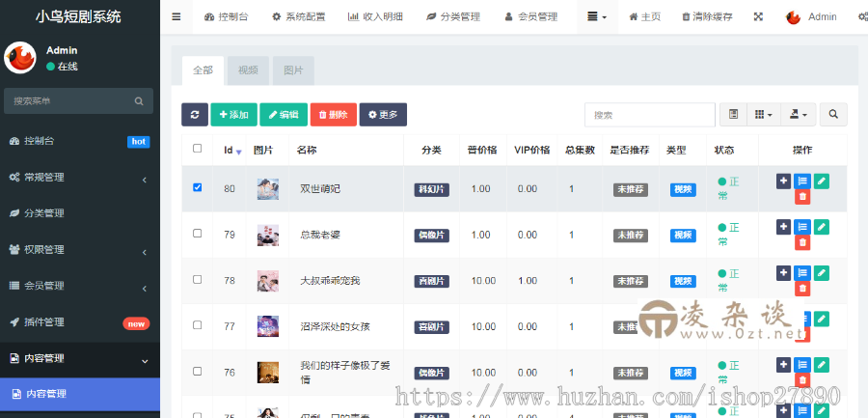Click the Admin avatar in top bar

point(794,17)
